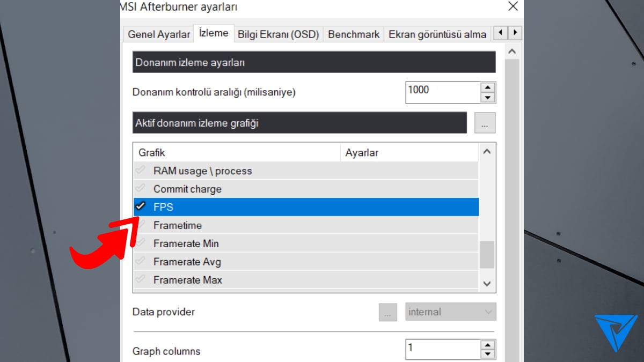Enable the Framerate Min graph checkmark
The height and width of the screenshot is (362, 644).
[x=141, y=243]
